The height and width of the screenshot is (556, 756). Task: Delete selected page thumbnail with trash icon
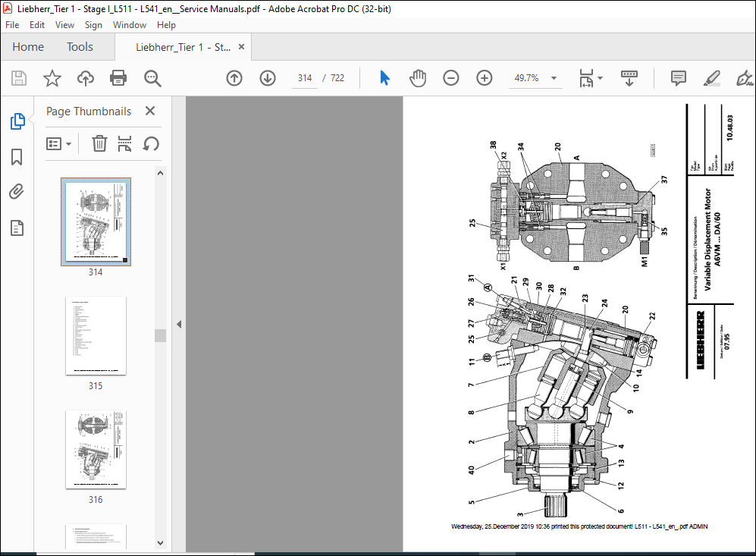point(99,143)
